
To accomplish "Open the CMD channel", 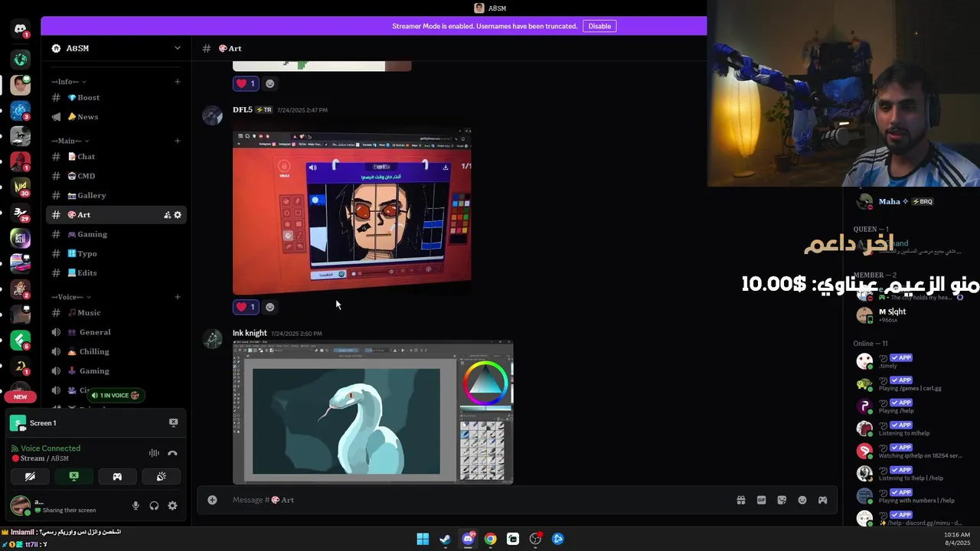I will click(x=116, y=176).
